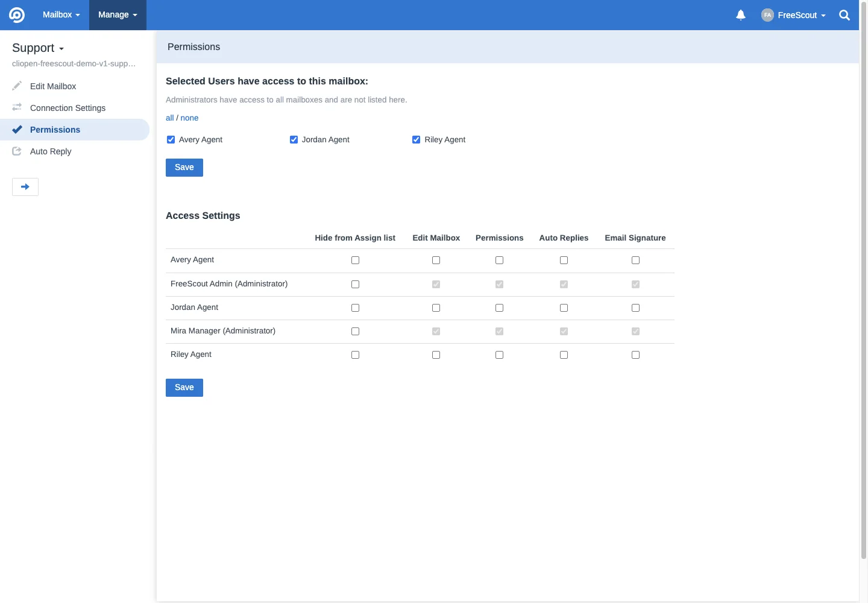Enable Edit Mailbox for Jordan Agent

(436, 308)
